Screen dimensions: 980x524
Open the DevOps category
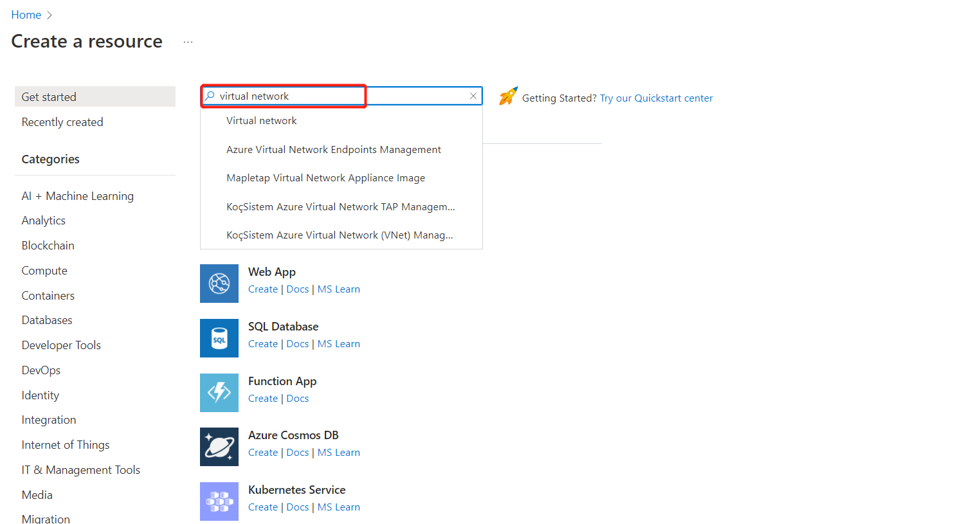41,370
